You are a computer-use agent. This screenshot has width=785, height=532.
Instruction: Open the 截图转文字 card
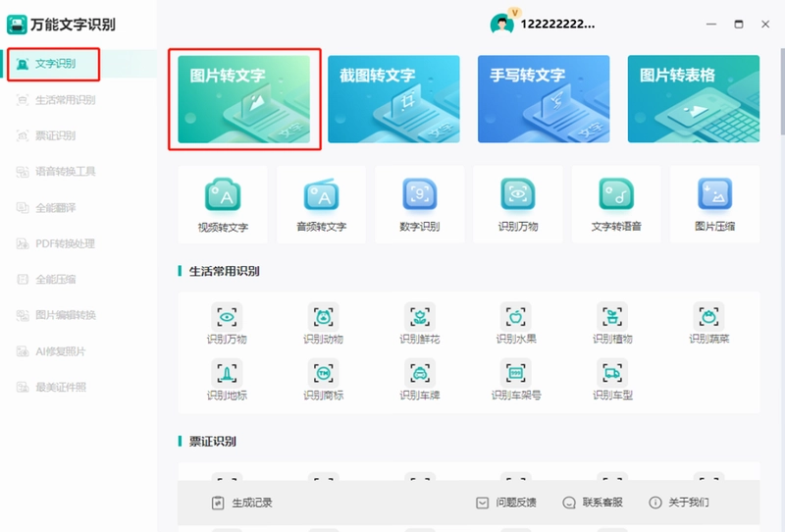pyautogui.click(x=393, y=99)
